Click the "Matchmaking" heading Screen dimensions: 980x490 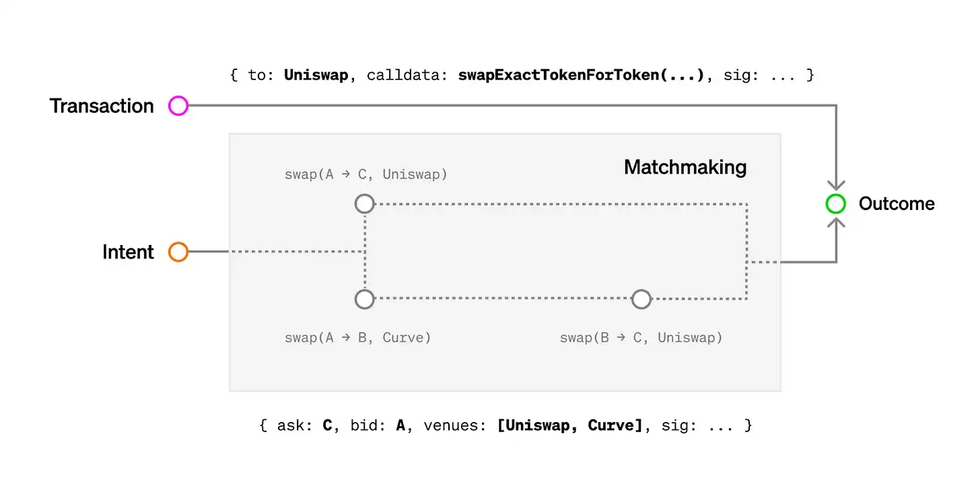(685, 167)
